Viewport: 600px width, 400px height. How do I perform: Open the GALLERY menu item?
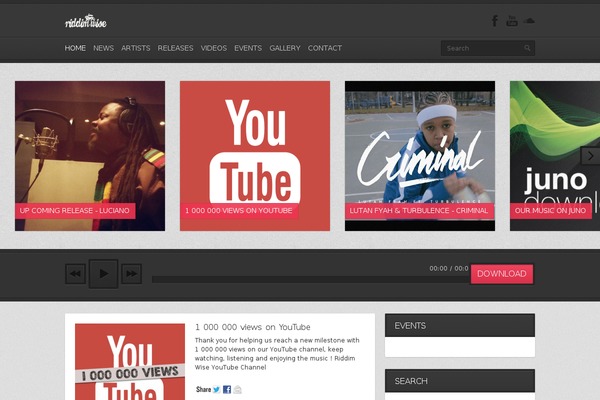tap(285, 48)
